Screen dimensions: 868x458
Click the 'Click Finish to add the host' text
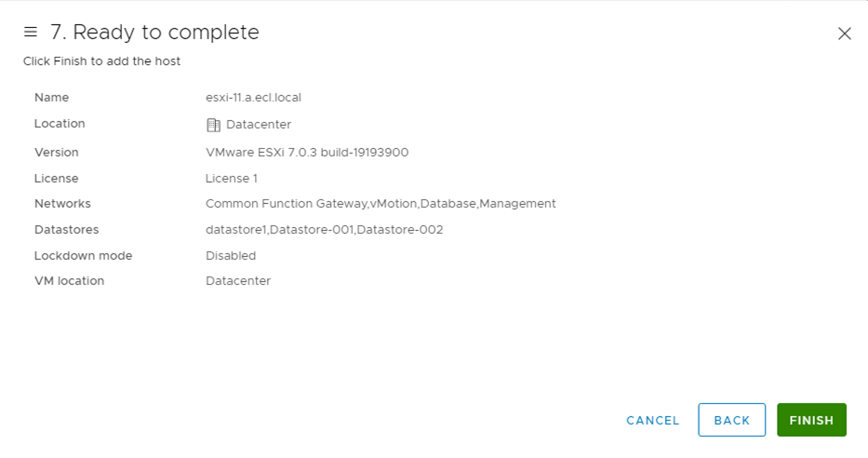coord(101,61)
